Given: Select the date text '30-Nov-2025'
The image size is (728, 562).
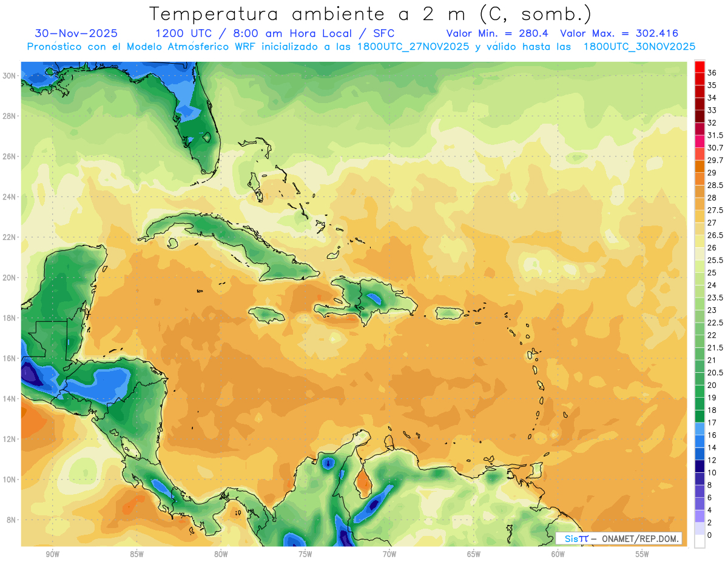Looking at the screenshot, I should pos(76,33).
